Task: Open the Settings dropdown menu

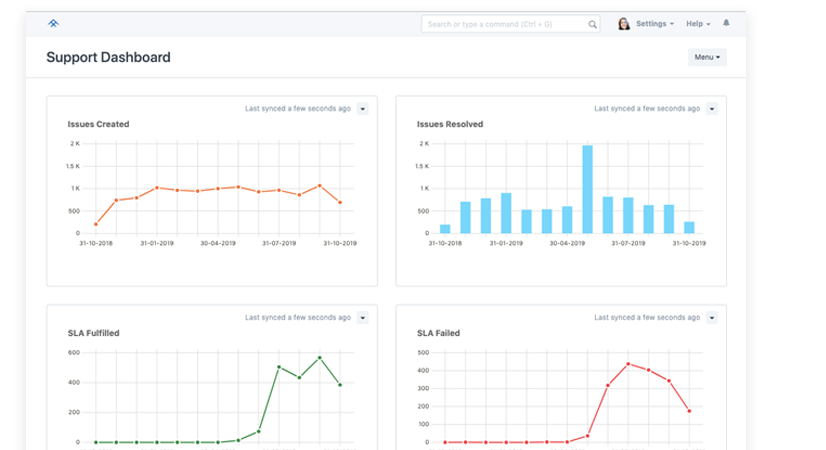Action: [655, 24]
